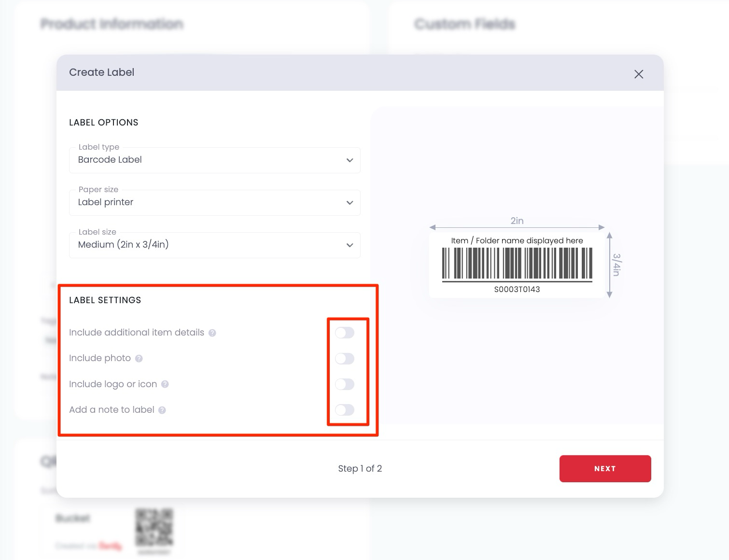Screen dimensions: 729x560
Task: Close the Create Label dialog
Action: point(639,74)
